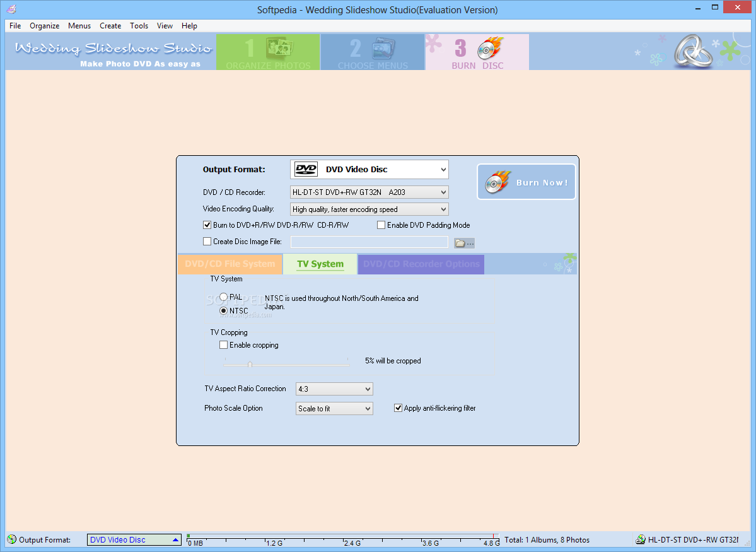Image resolution: width=756 pixels, height=552 pixels.
Task: Click the disc capacity usage bar
Action: [343, 539]
